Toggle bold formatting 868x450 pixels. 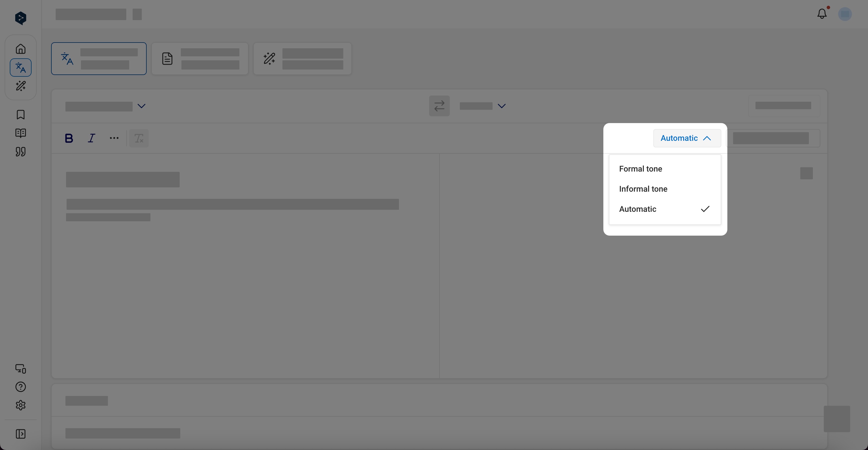(69, 138)
